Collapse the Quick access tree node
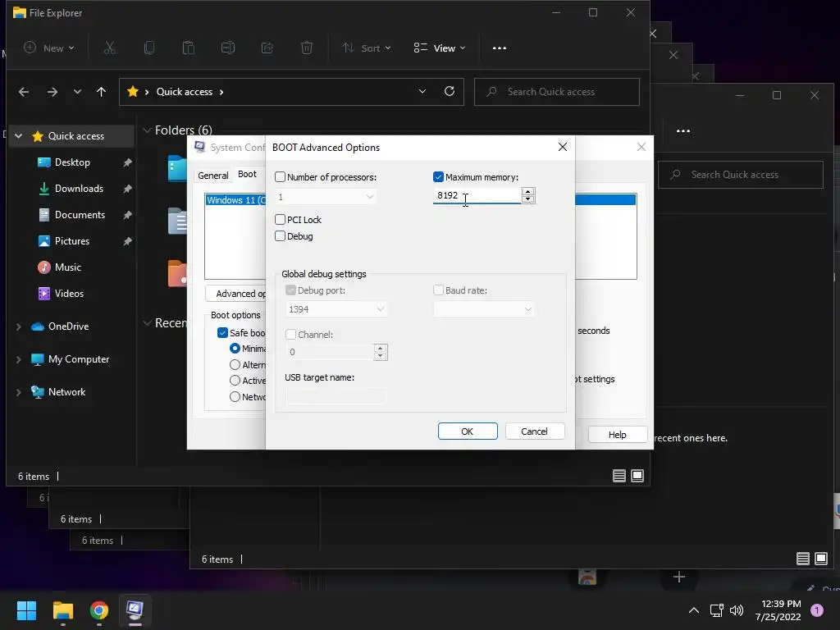The width and height of the screenshot is (840, 630). [18, 136]
